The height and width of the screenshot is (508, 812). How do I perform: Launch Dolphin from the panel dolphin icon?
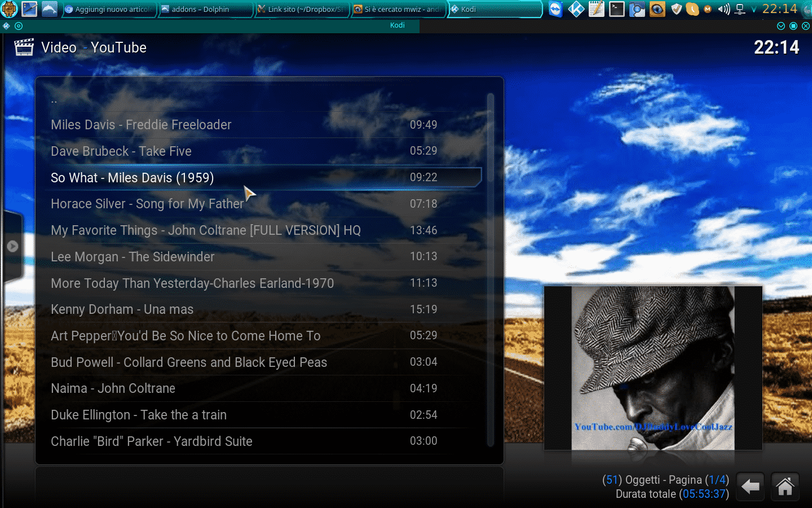(x=50, y=9)
